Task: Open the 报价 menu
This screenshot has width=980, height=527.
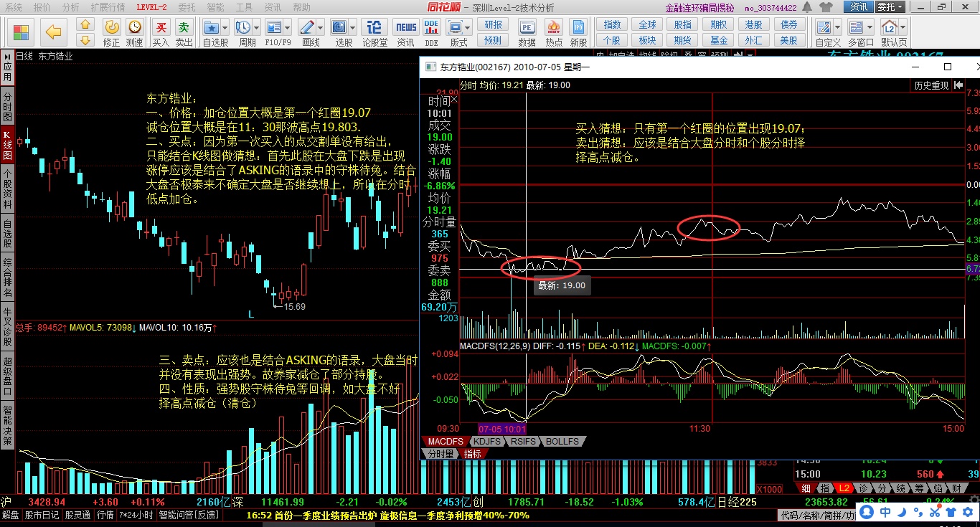Action: pos(42,7)
